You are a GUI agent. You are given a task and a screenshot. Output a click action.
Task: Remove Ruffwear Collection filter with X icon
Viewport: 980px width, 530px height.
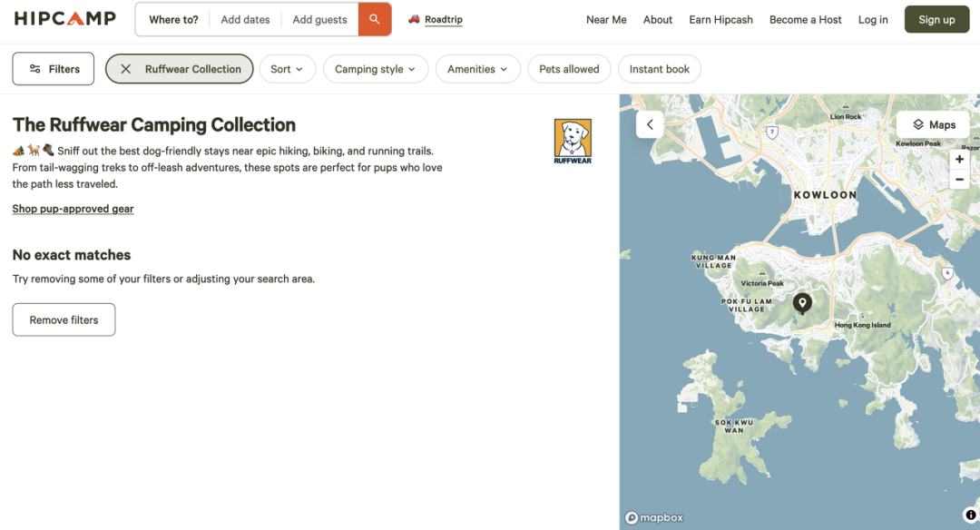(125, 69)
